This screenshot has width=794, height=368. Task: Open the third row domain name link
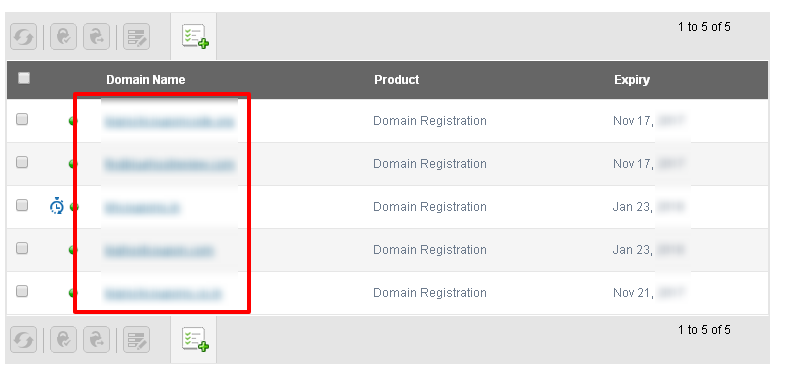(x=141, y=208)
